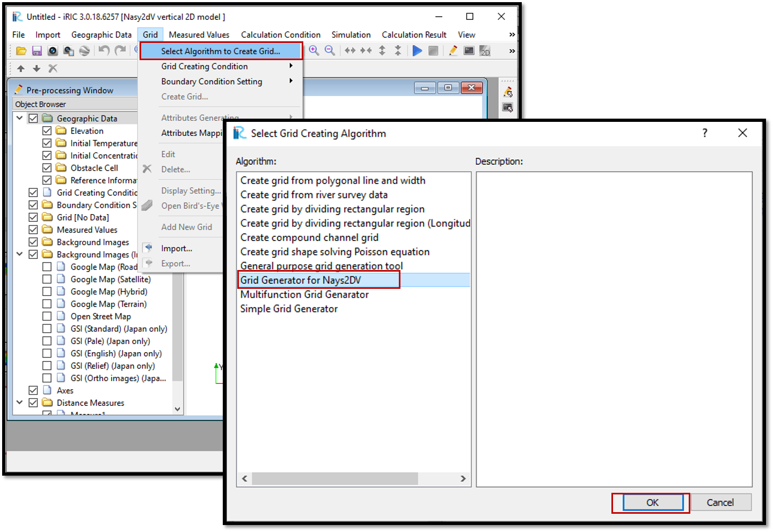773x532 pixels.
Task: Select Create grid shape solving Poisson equation
Action: 335,252
